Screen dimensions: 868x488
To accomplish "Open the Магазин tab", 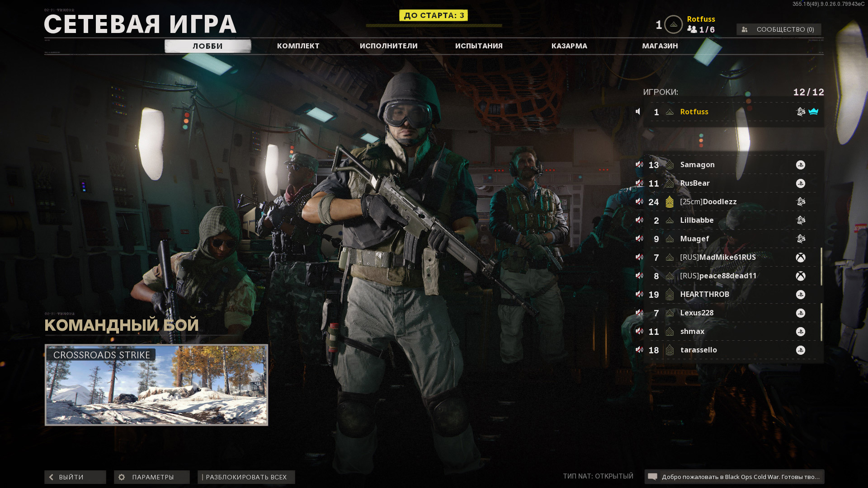I will (x=660, y=46).
